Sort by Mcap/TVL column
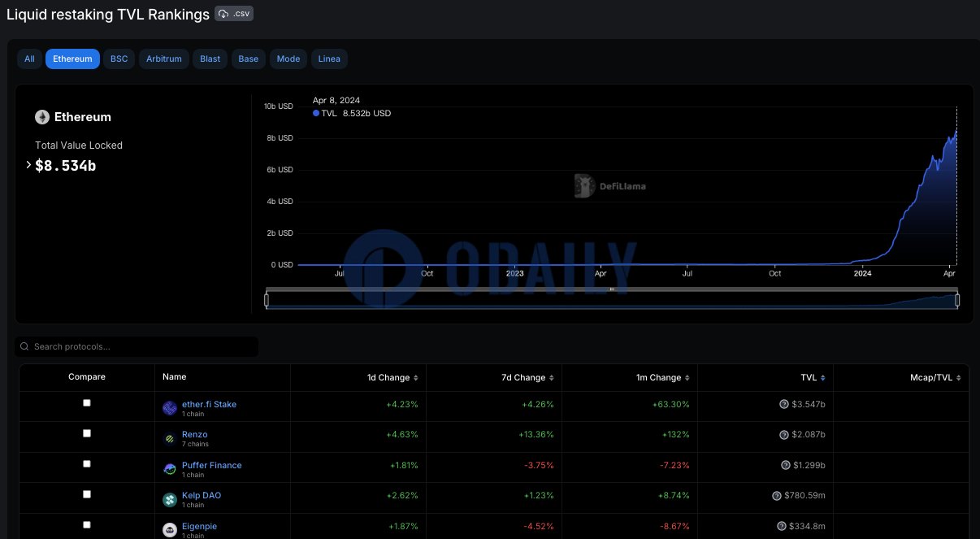This screenshot has width=980, height=539. [936, 377]
